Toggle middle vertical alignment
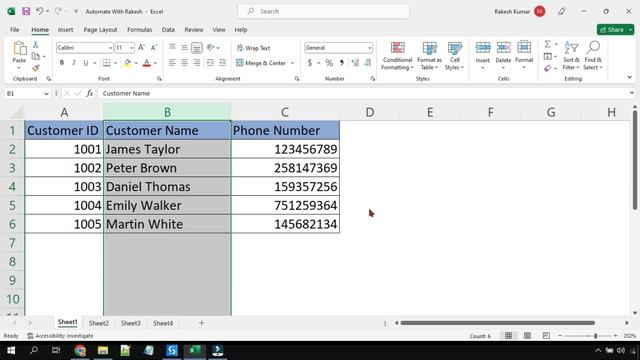 [x=184, y=48]
